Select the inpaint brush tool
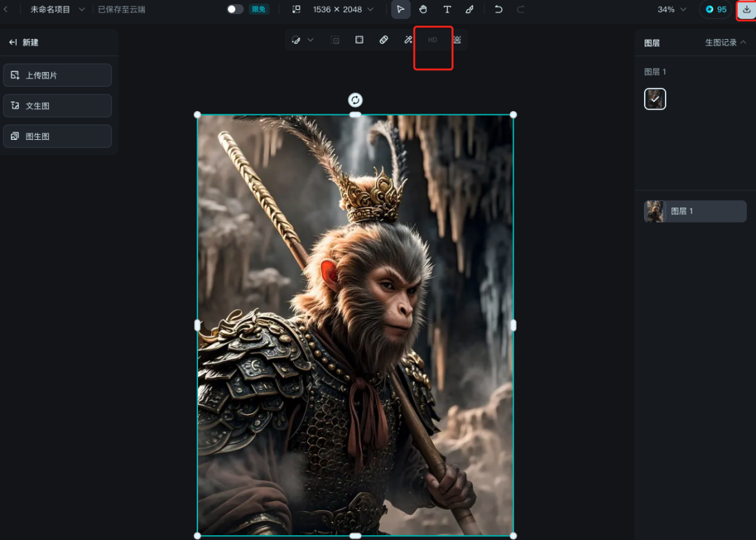Viewport: 756px width, 540px height. [296, 40]
